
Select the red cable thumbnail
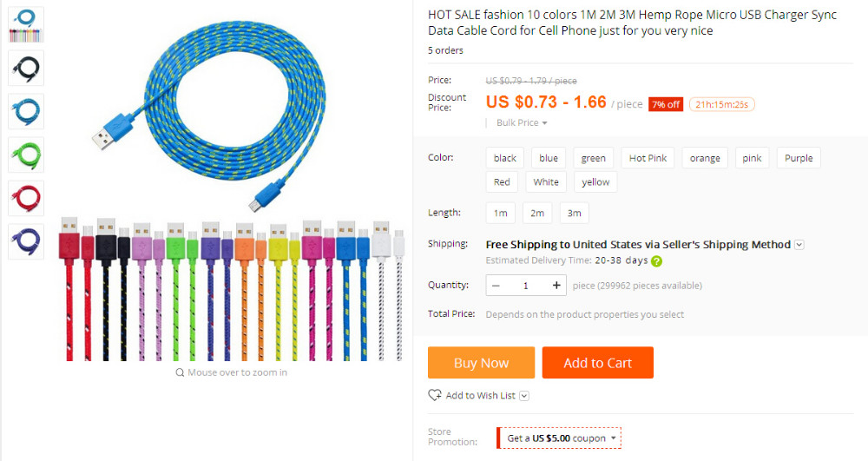tap(26, 198)
